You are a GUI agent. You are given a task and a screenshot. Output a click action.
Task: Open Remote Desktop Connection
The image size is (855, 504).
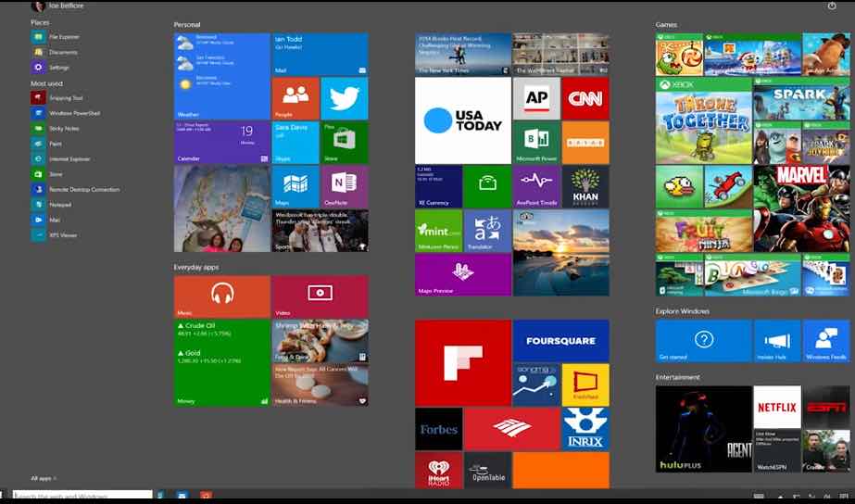[x=76, y=190]
